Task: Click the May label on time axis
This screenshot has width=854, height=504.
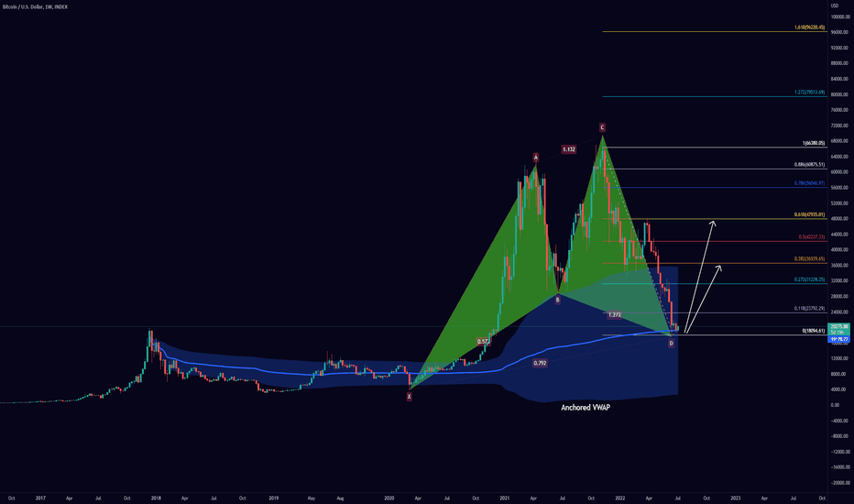Action: coord(312,499)
